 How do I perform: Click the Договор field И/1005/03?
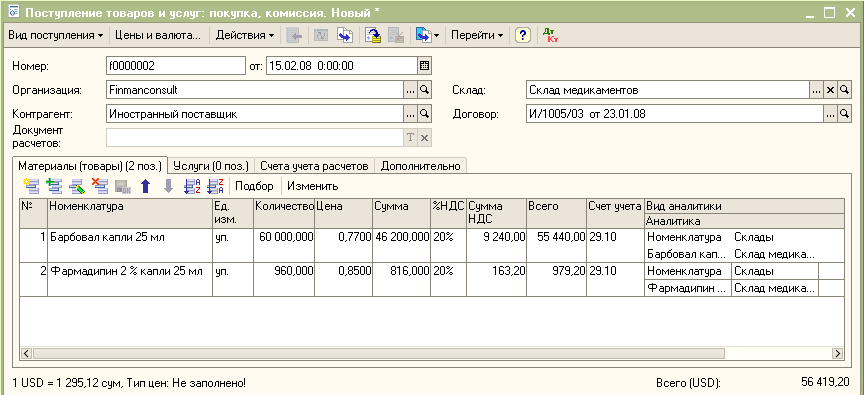674,113
